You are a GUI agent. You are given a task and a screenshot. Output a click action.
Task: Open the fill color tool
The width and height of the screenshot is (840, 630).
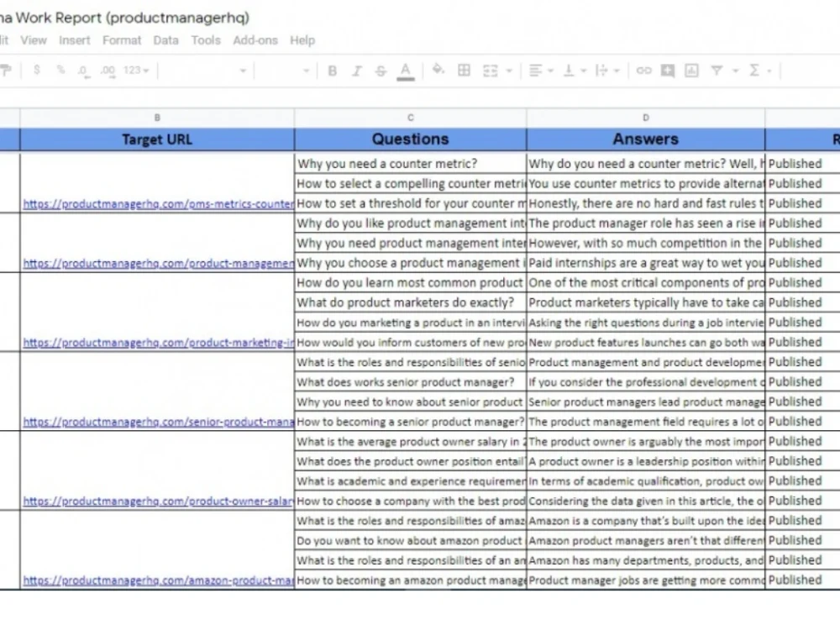point(437,70)
